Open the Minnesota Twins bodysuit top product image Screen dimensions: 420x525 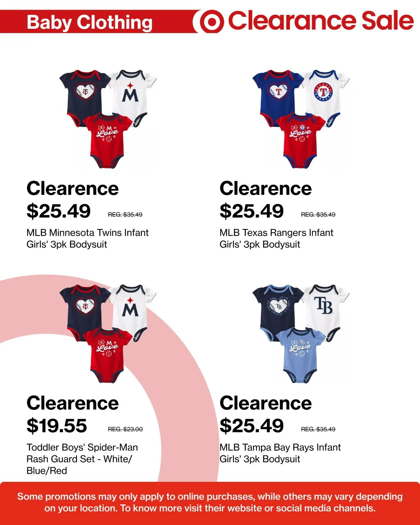click(x=108, y=119)
